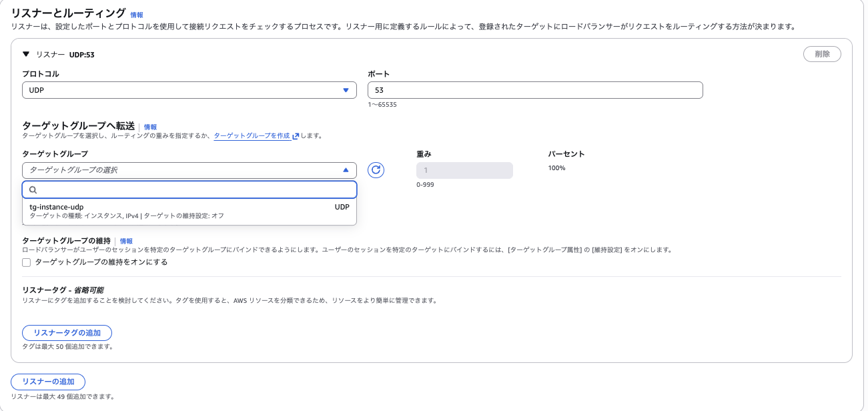
Task: Open the プロトコル dropdown showing UDP
Action: [189, 90]
